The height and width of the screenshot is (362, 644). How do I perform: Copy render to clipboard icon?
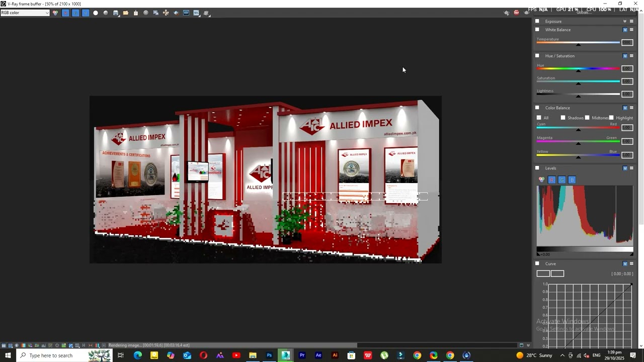pos(136,13)
